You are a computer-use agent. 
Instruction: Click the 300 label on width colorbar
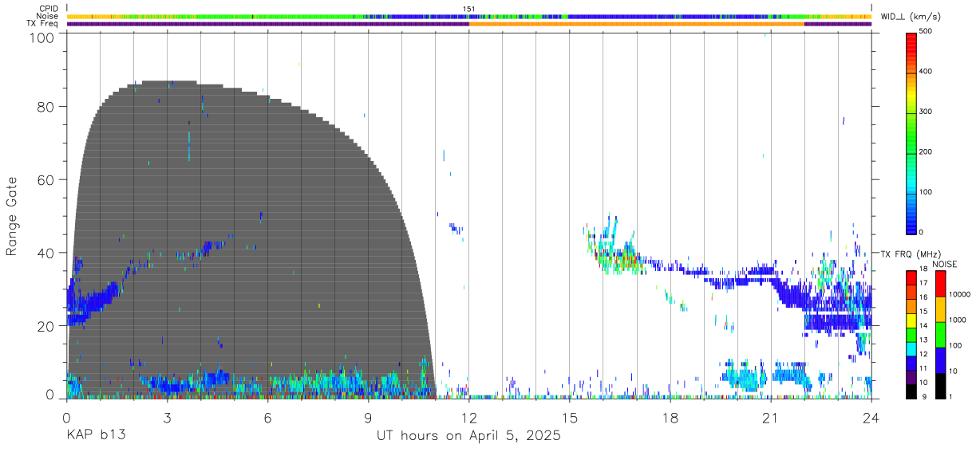[926, 112]
